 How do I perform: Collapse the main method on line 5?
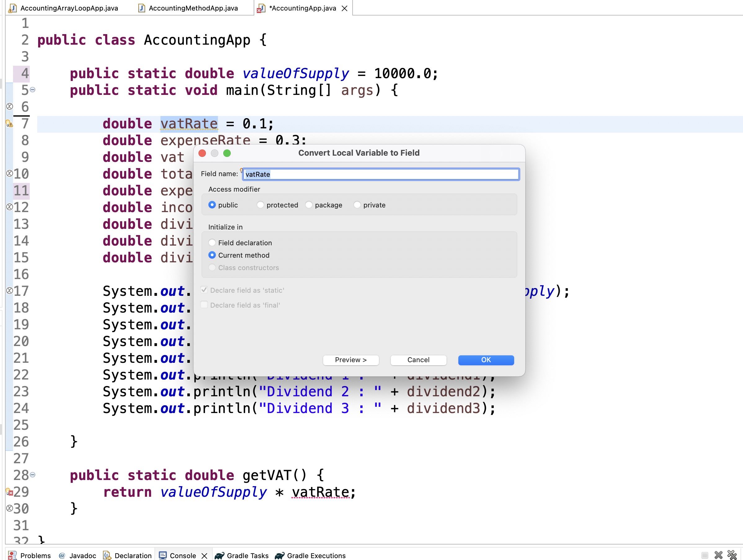(33, 90)
